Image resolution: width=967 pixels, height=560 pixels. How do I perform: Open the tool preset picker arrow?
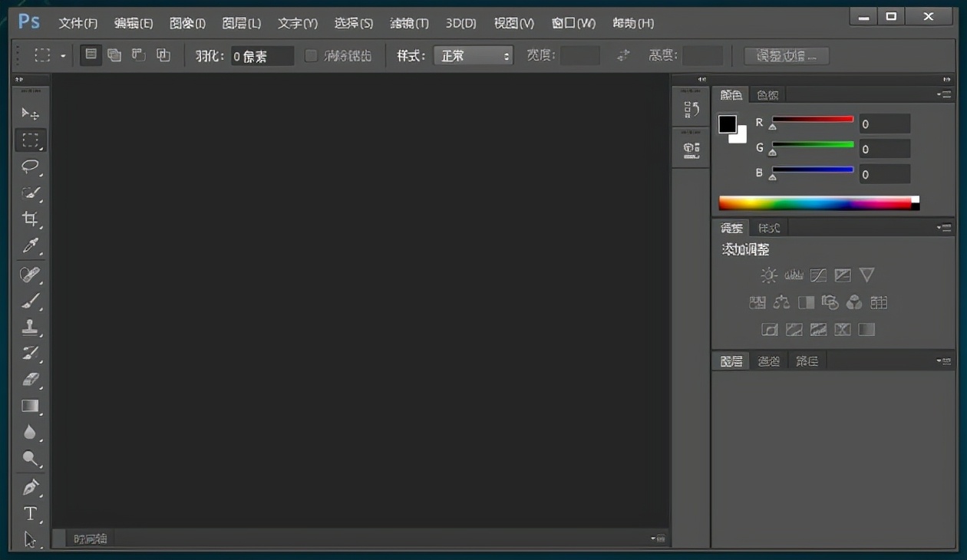(63, 56)
